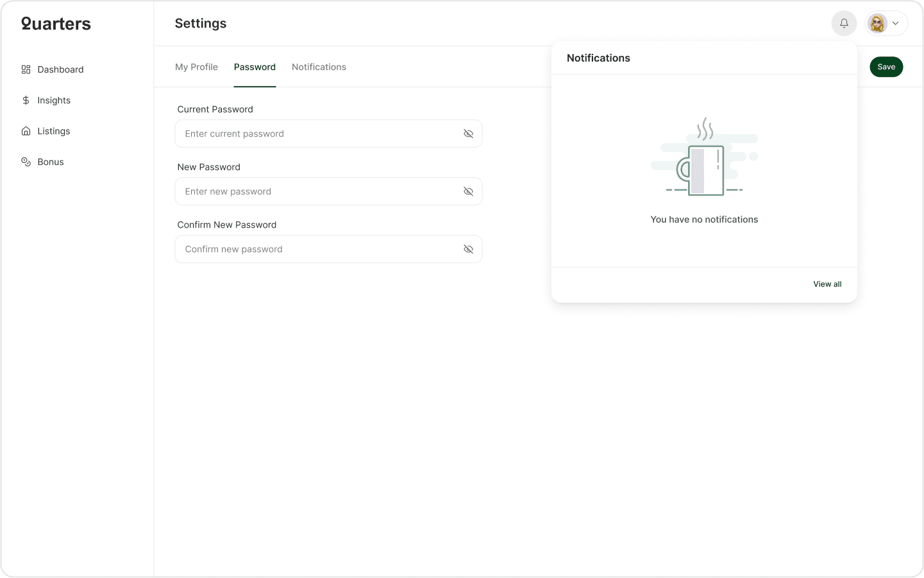Save the password changes
Screen dimensions: 924x578
886,67
